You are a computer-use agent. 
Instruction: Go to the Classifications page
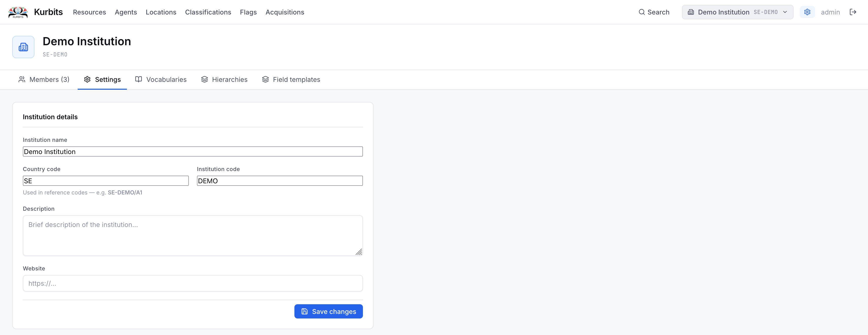click(x=208, y=12)
